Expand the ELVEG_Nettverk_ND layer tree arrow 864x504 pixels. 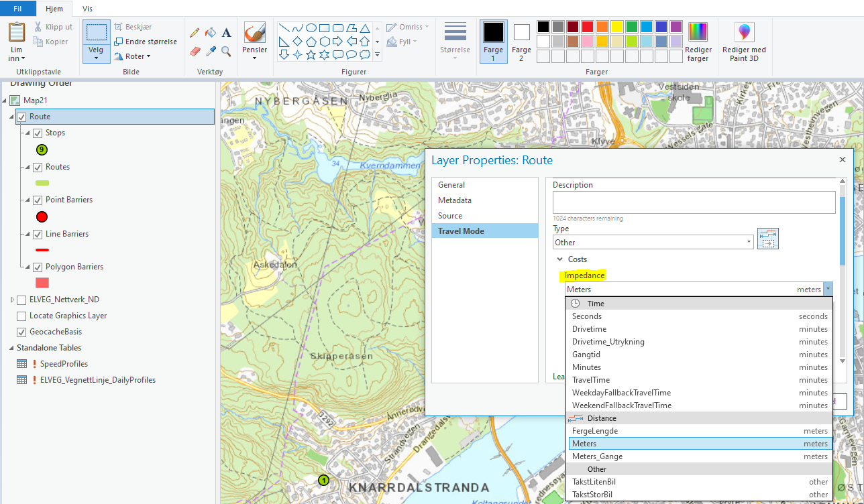[11, 300]
